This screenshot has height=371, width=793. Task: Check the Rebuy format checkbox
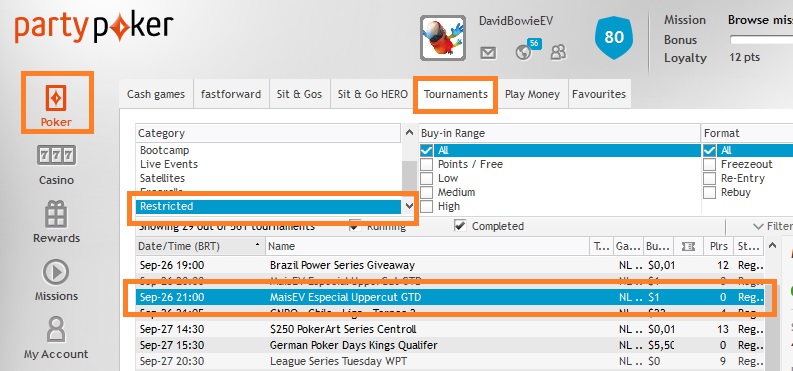710,193
